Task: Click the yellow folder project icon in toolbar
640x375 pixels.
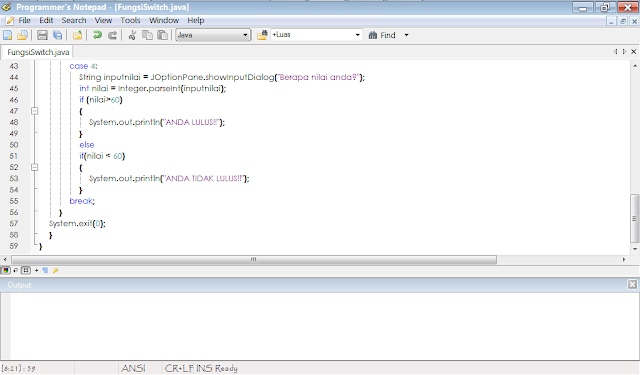Action: 77,36
